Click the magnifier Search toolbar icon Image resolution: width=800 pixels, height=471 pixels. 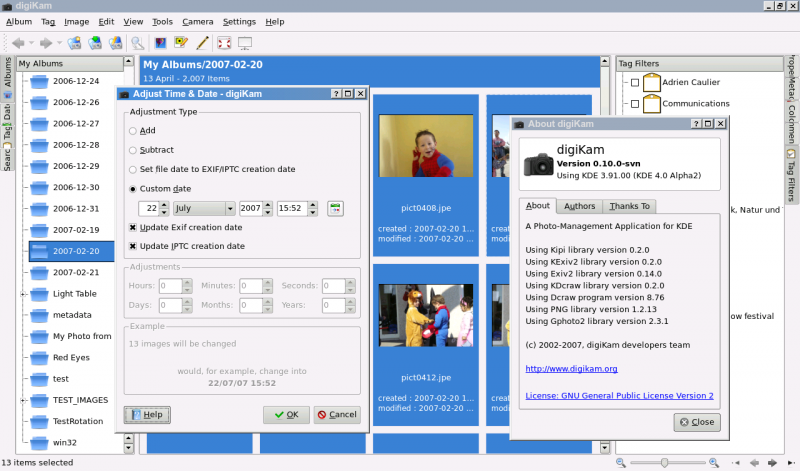pyautogui.click(x=137, y=43)
